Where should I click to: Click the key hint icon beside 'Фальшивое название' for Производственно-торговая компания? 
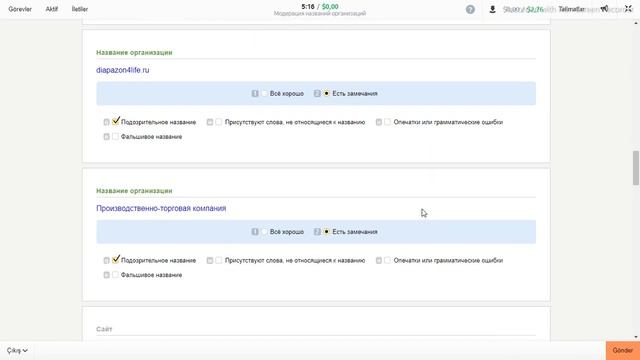pos(107,275)
